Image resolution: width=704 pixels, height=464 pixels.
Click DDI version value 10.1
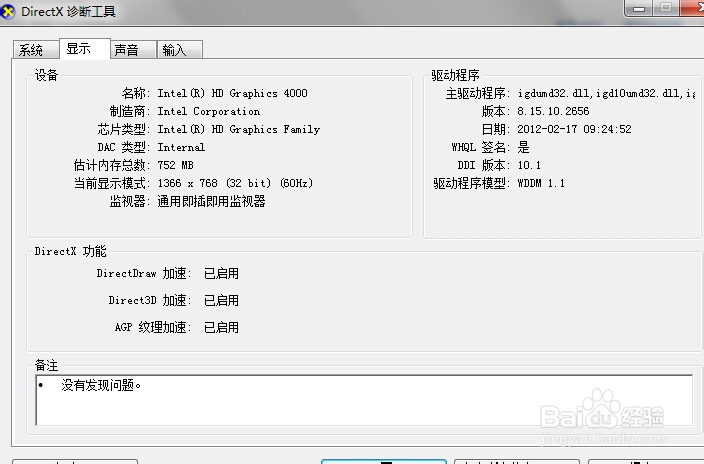(529, 165)
